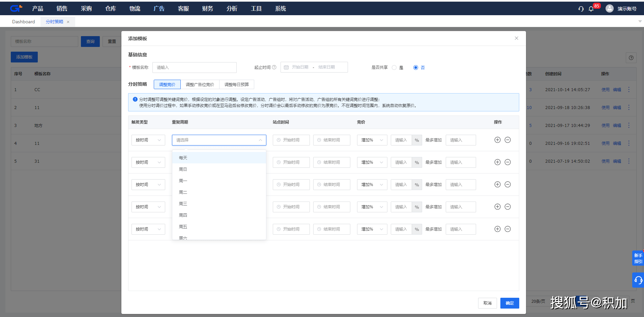644x317 pixels.
Task: Select 每天 from the repeat cycle dropdown
Action: coord(183,157)
